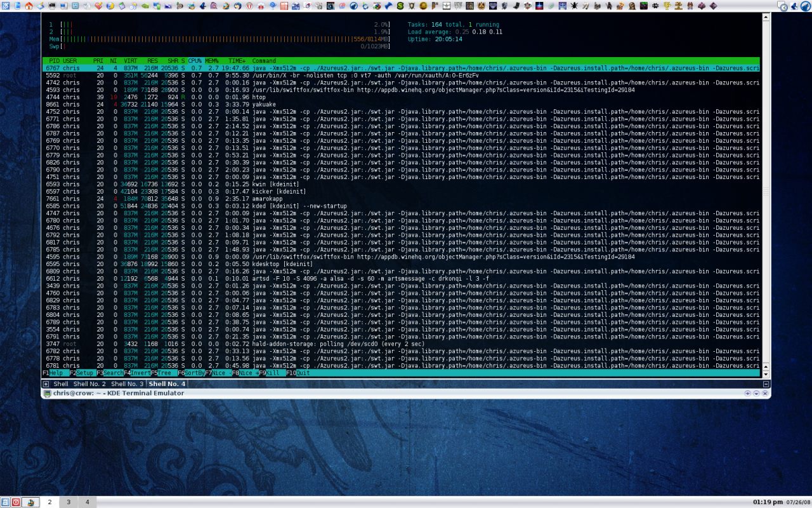Click the spider icon in the top panel
This screenshot has width=812, height=508.
[x=574, y=6]
